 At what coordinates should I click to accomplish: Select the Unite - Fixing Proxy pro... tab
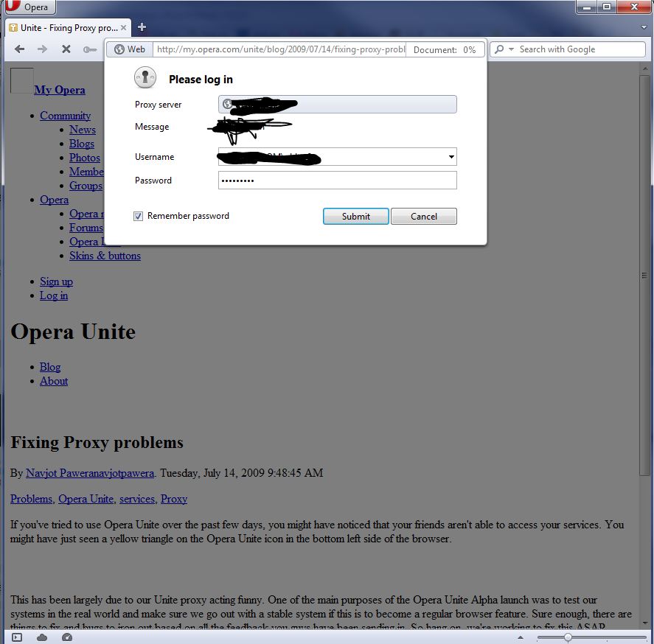coord(69,27)
